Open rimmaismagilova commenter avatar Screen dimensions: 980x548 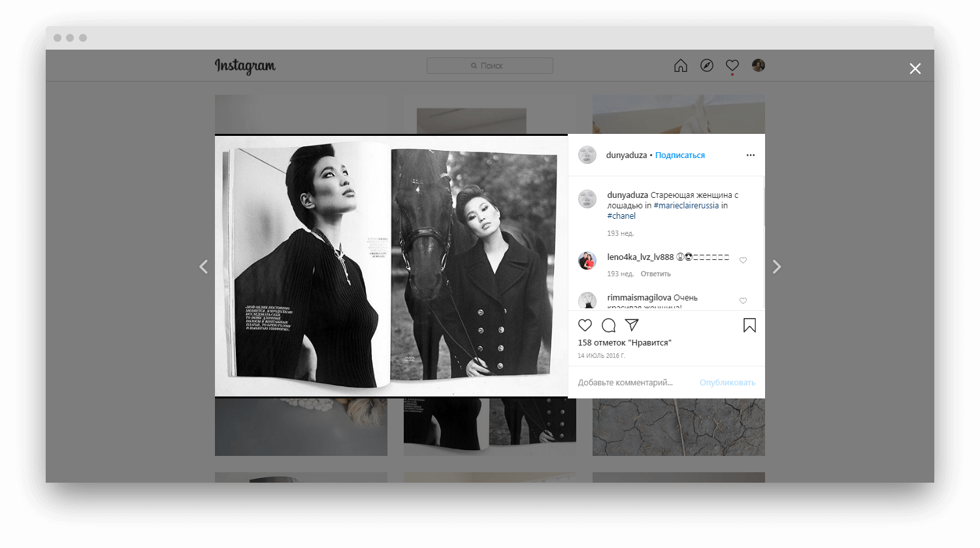tap(587, 300)
